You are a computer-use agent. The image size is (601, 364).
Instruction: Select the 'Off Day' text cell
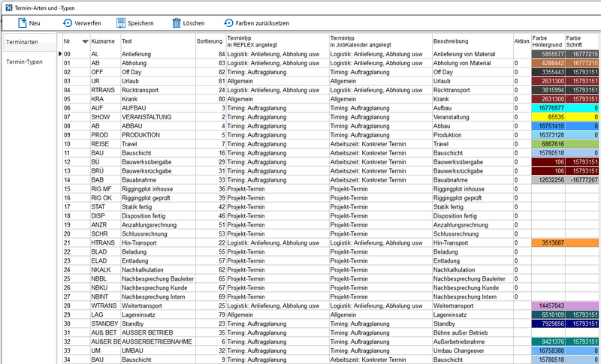[x=159, y=72]
